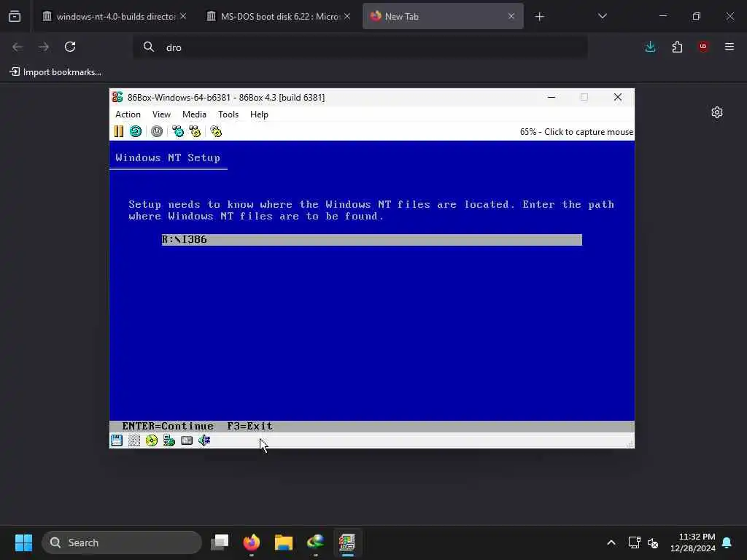Open 86Box settings using the yellow gear toolbar icon
Image resolution: width=747 pixels, height=560 pixels.
point(216,131)
